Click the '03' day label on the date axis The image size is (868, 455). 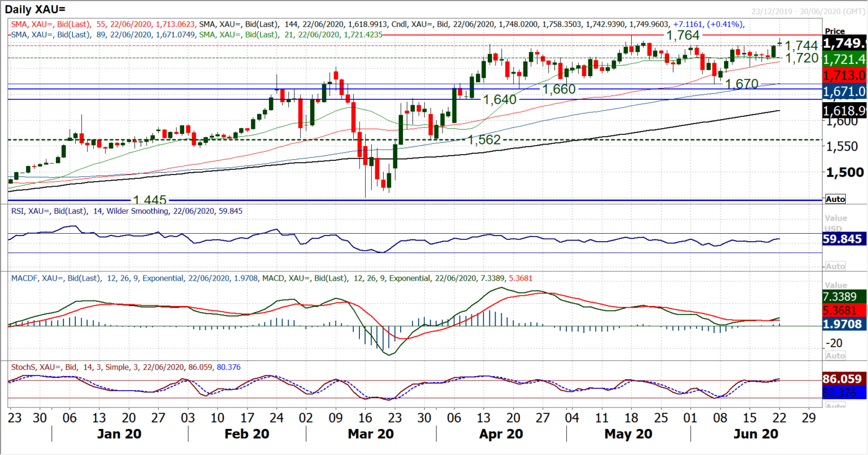pos(189,418)
